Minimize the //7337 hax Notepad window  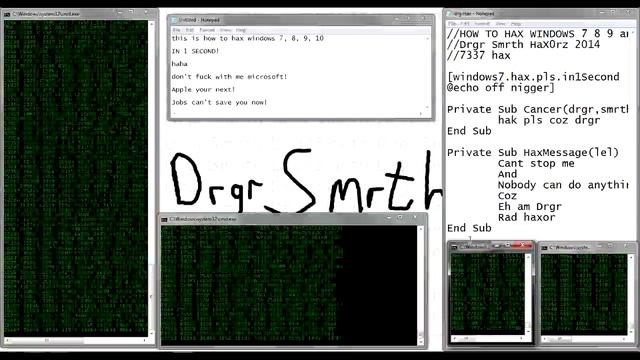pyautogui.click(x=602, y=13)
